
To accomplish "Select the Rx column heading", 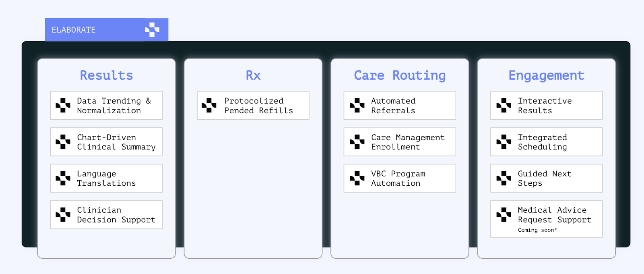I will (253, 75).
